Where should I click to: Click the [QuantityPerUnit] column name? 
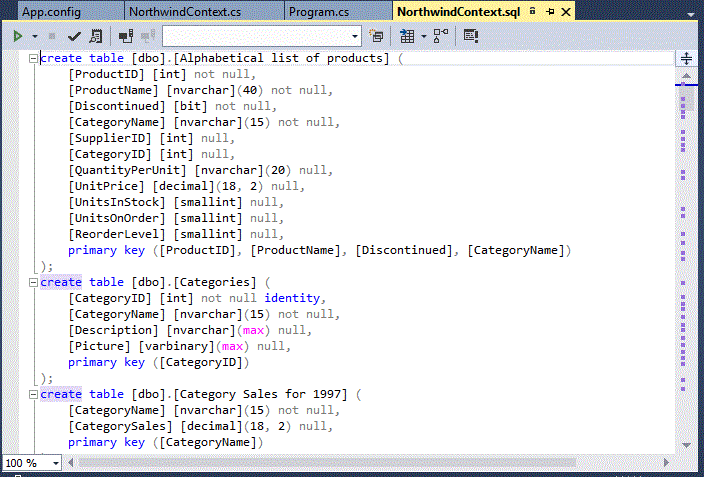tap(127, 170)
